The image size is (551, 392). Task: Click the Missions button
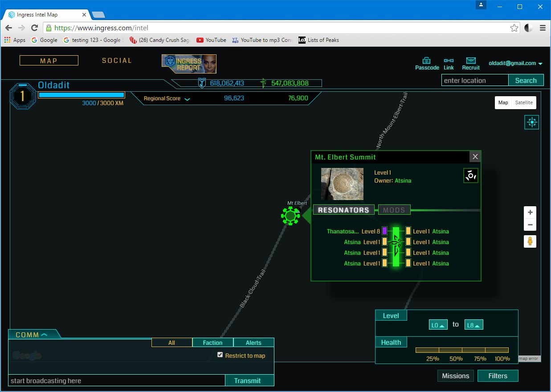(455, 376)
